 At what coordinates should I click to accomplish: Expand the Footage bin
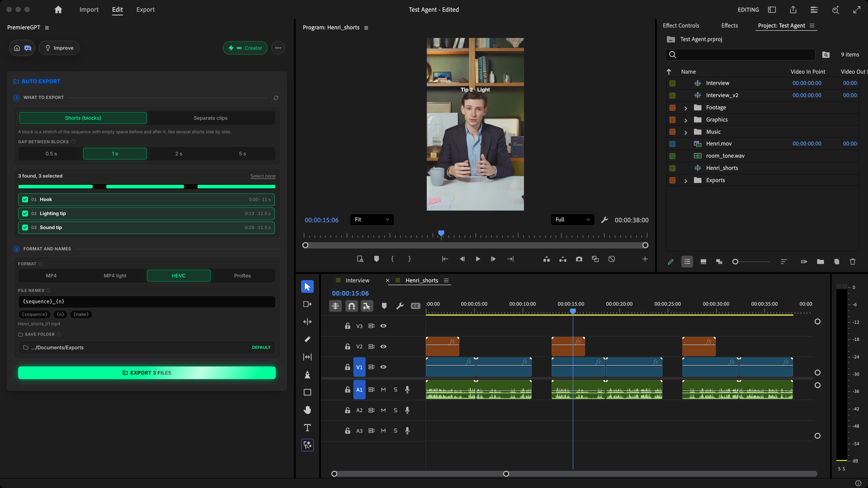click(x=686, y=108)
